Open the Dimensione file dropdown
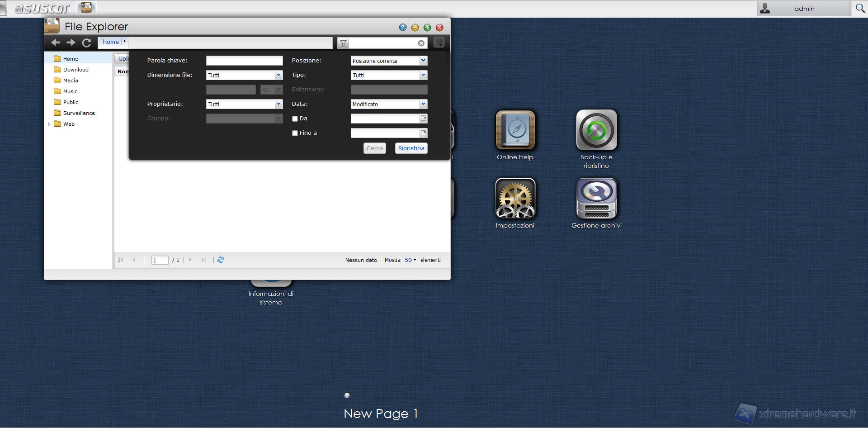This screenshot has width=868, height=428. coord(244,75)
